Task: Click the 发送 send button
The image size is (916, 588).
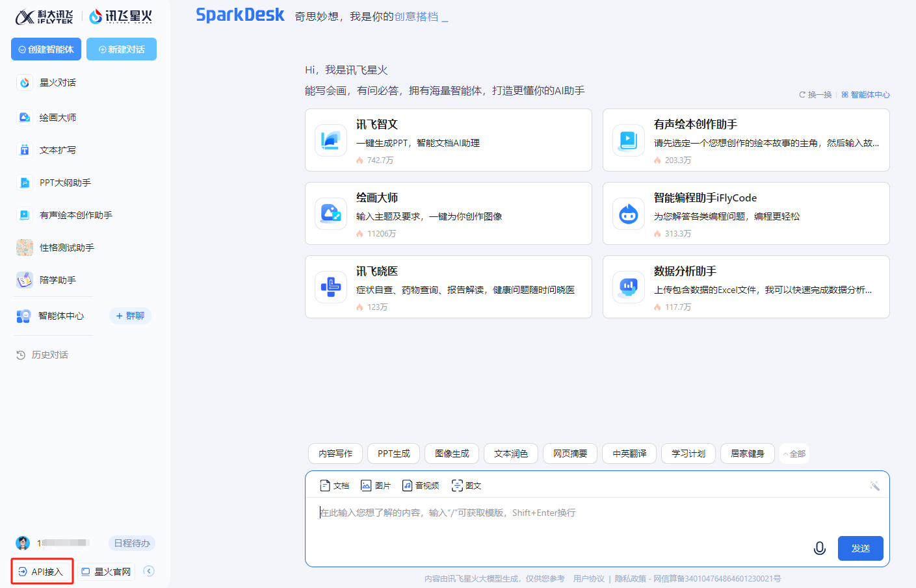Action: 861,548
